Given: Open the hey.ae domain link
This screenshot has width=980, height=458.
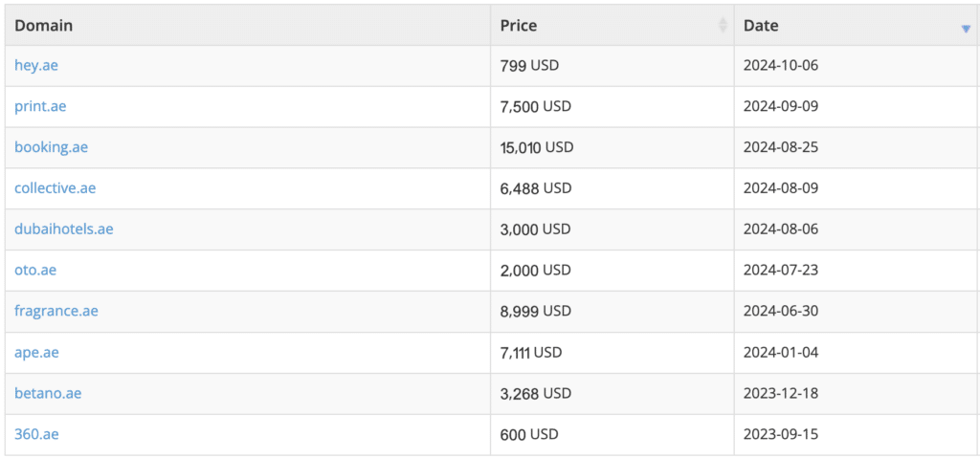Looking at the screenshot, I should pyautogui.click(x=37, y=66).
